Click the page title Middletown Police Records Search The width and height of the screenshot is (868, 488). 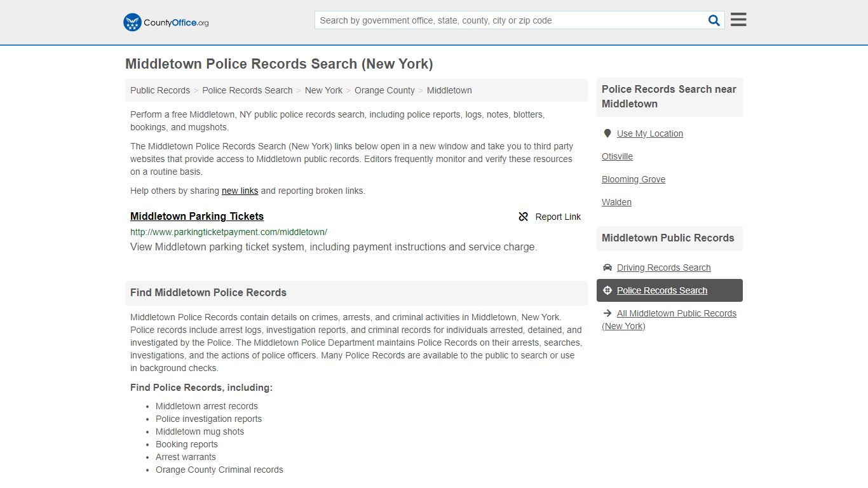279,64
